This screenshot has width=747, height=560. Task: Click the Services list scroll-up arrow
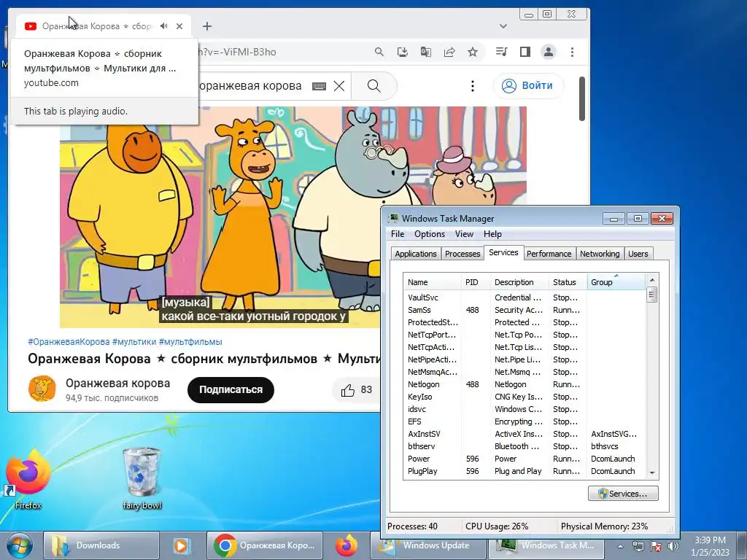[x=651, y=280]
